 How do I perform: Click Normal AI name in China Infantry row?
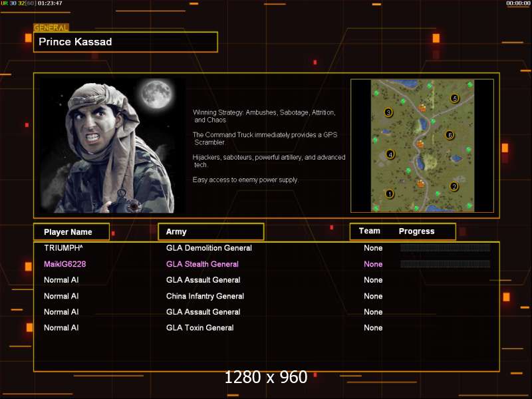(x=61, y=296)
